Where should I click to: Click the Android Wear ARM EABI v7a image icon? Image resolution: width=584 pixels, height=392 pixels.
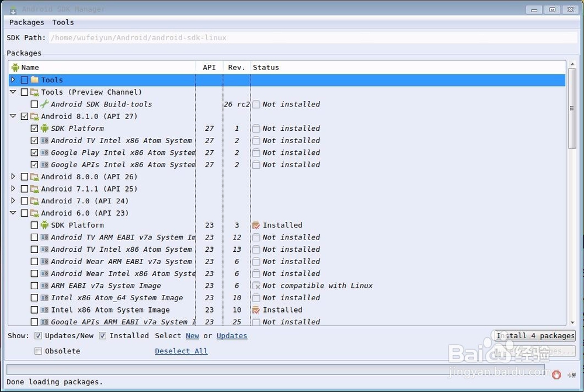pyautogui.click(x=44, y=262)
